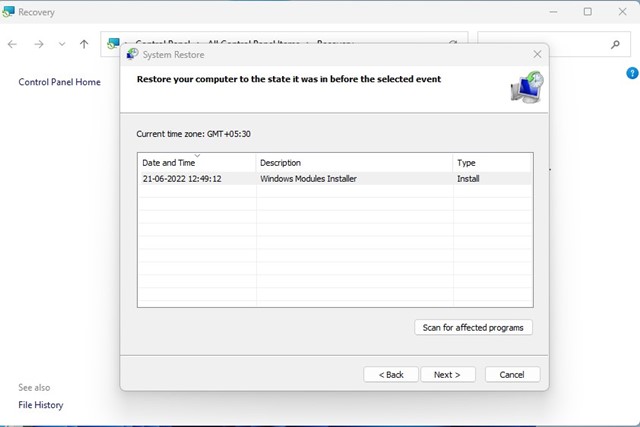Proceed by clicking Next
Screen dimensions: 640x427
tap(447, 374)
